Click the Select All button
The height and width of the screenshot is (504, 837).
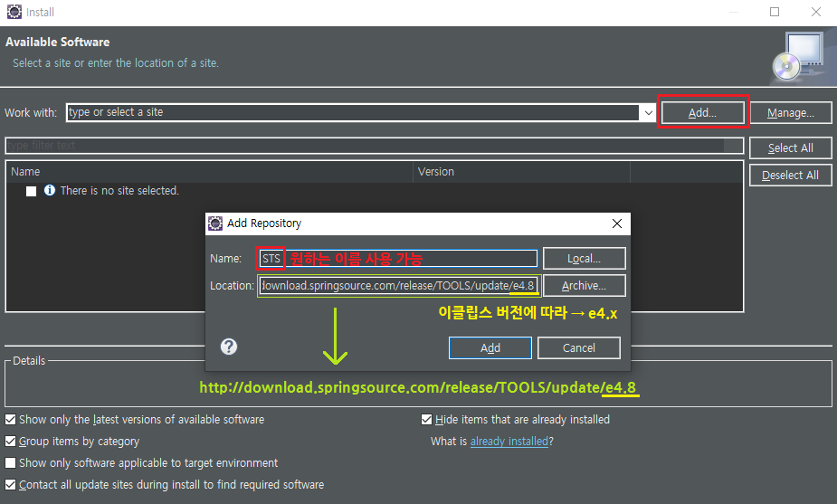click(x=791, y=147)
